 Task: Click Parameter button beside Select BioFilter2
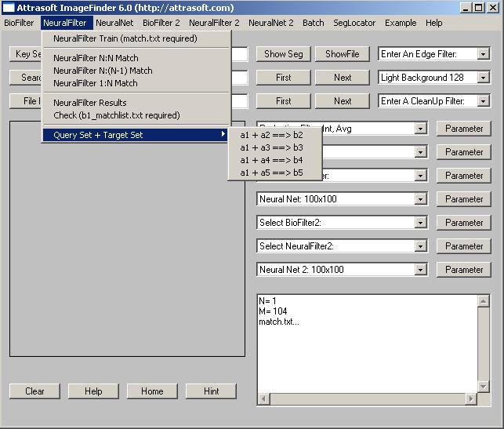[464, 223]
